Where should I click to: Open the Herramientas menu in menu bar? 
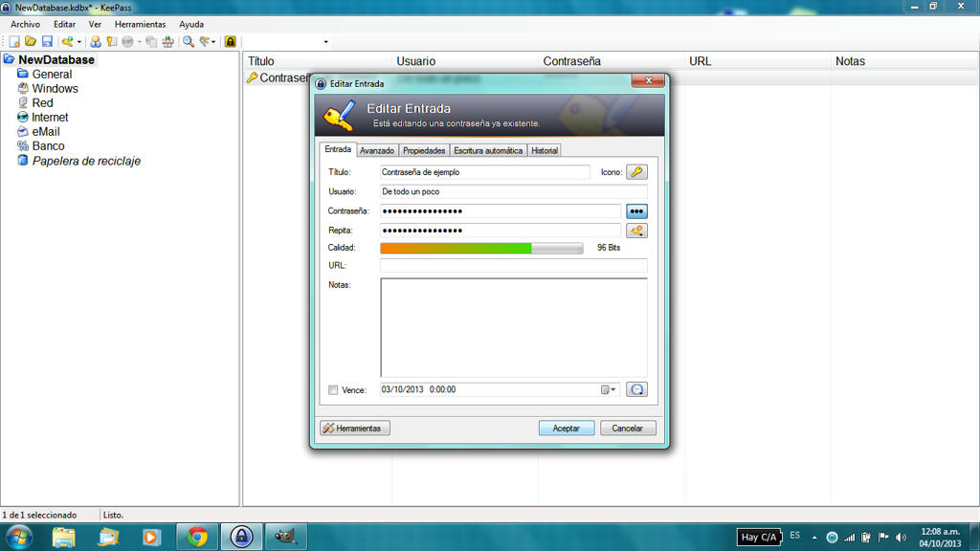pyautogui.click(x=140, y=24)
